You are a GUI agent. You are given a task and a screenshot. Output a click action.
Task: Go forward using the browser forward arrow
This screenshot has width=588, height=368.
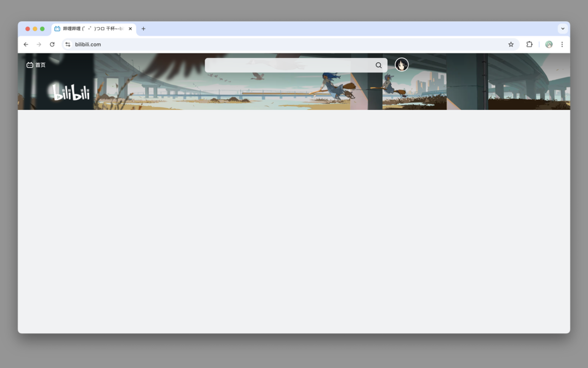tap(39, 45)
